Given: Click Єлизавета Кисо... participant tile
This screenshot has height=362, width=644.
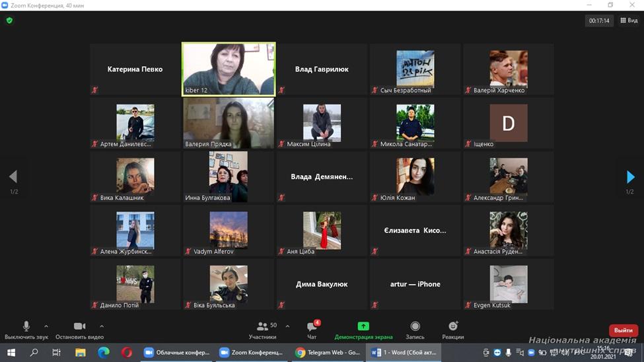Looking at the screenshot, I should coord(415,231).
